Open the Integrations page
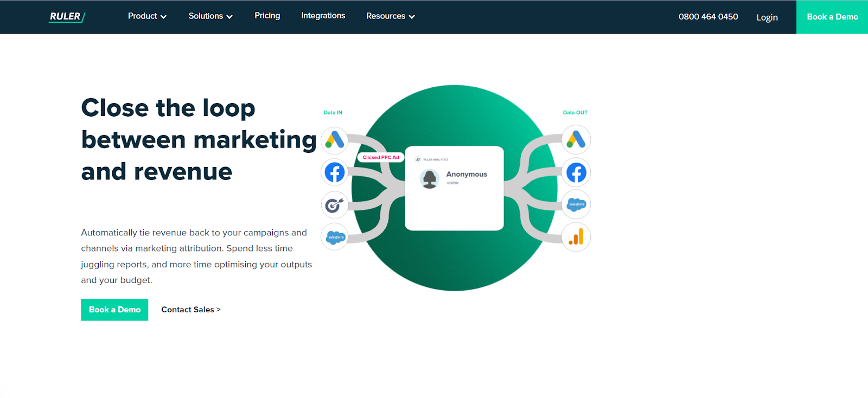This screenshot has width=868, height=398. pyautogui.click(x=323, y=16)
